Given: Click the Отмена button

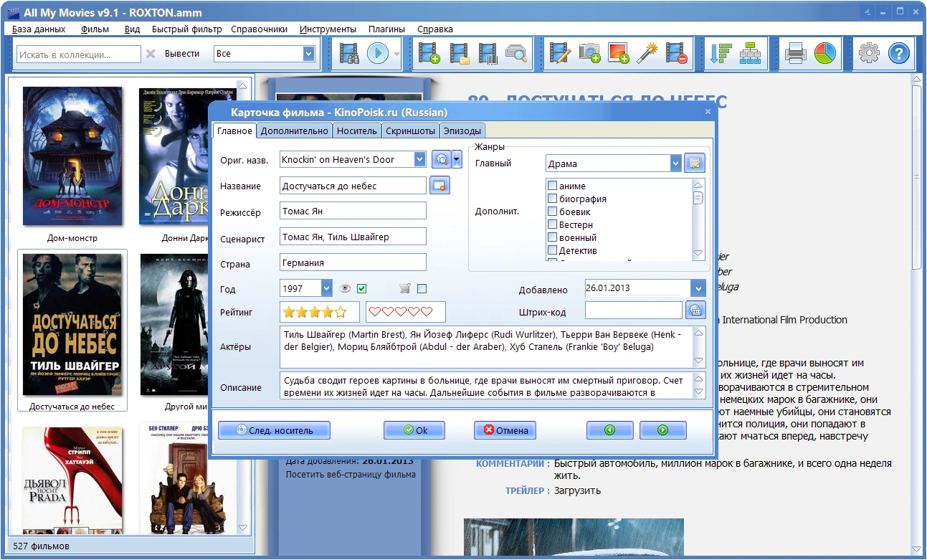Looking at the screenshot, I should click(505, 430).
